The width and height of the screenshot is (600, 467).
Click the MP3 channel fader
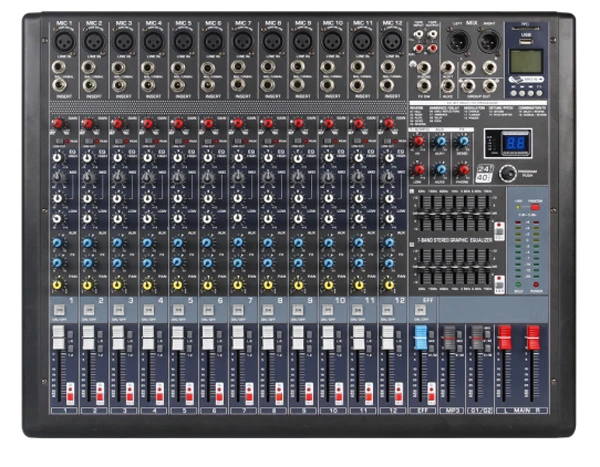(x=449, y=337)
